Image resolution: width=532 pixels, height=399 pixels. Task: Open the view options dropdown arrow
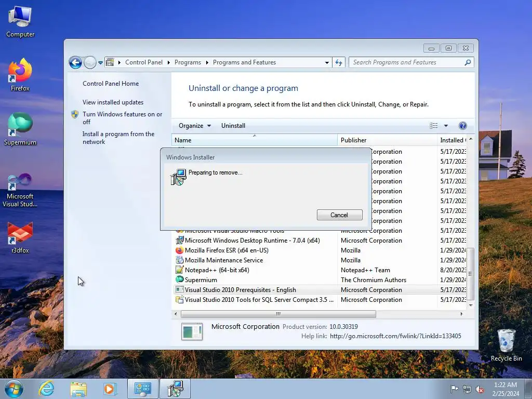tap(446, 126)
